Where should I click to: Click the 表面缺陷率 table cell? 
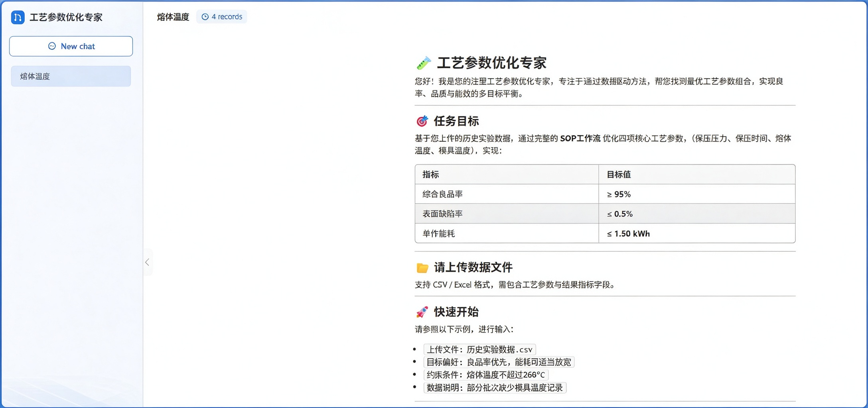click(507, 214)
